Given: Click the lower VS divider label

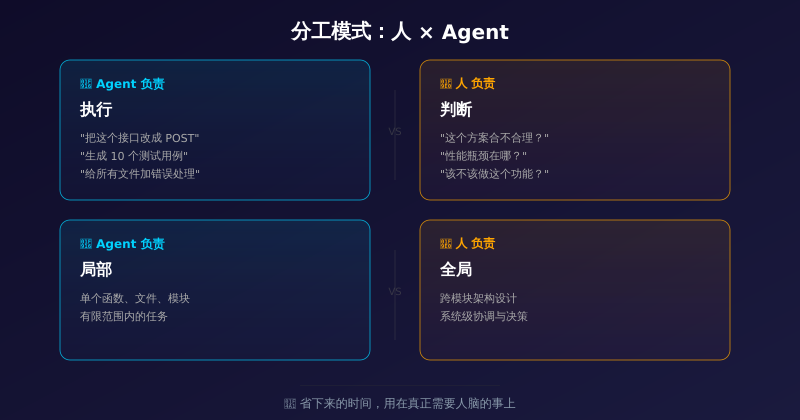Looking at the screenshot, I should click(395, 292).
